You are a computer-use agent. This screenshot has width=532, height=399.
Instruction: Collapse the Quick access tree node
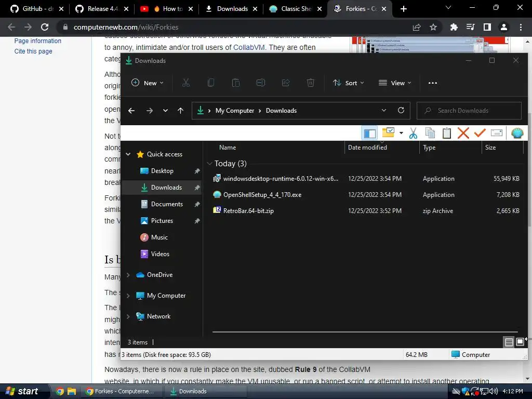click(x=128, y=154)
